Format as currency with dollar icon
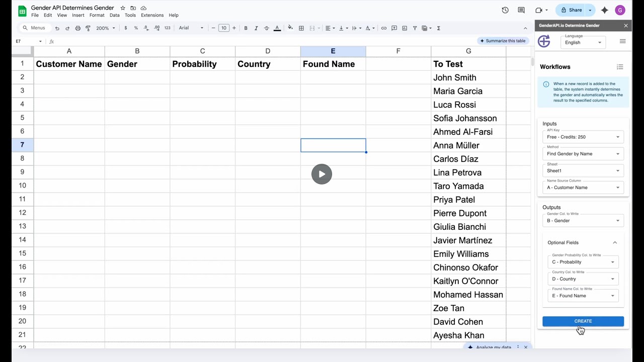Viewport: 644px width, 362px height. (x=125, y=28)
